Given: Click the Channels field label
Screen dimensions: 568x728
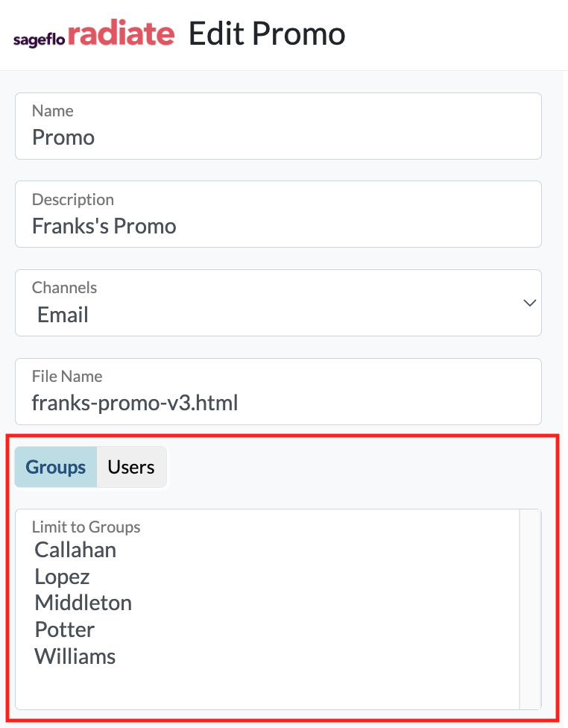Looking at the screenshot, I should point(64,288).
